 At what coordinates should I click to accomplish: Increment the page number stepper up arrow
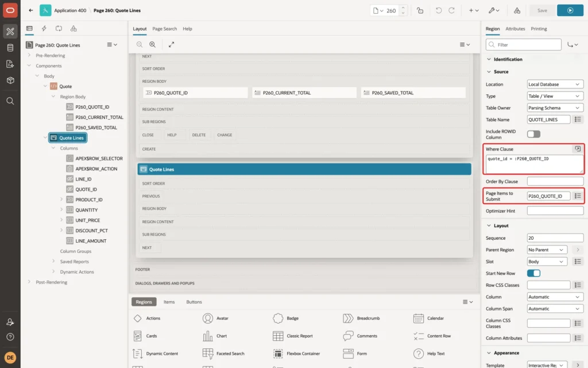[x=403, y=8]
